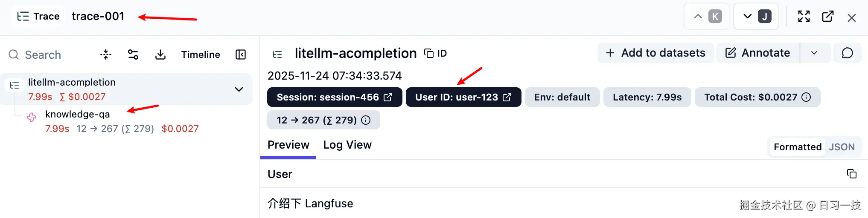The image size is (868, 218).
Task: Click Add to datasets button
Action: click(x=655, y=53)
